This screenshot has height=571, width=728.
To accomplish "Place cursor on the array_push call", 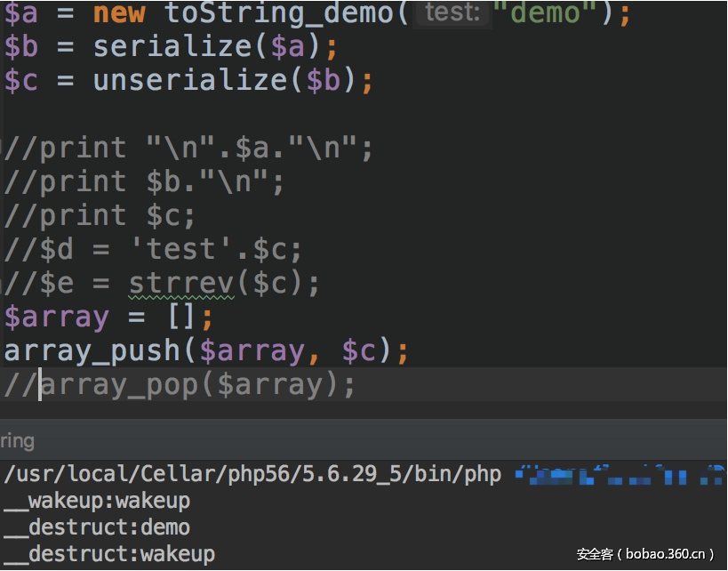I will (x=92, y=350).
